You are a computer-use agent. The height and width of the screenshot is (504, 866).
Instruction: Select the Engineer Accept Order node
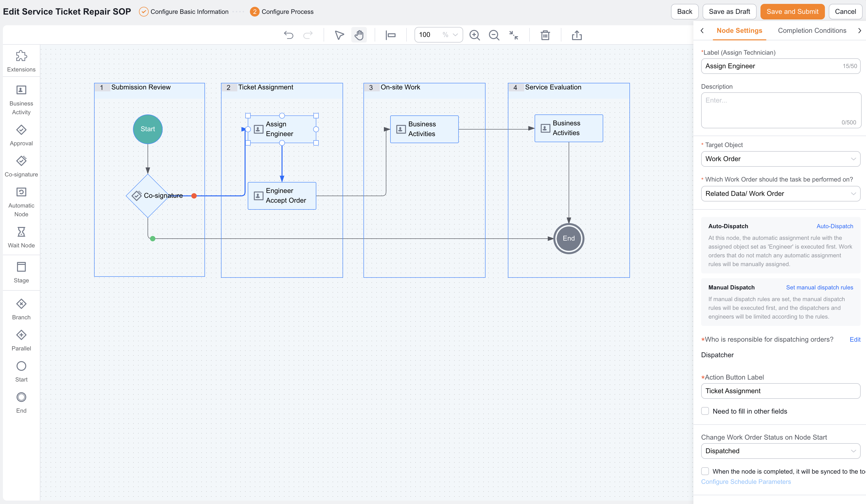click(x=282, y=196)
